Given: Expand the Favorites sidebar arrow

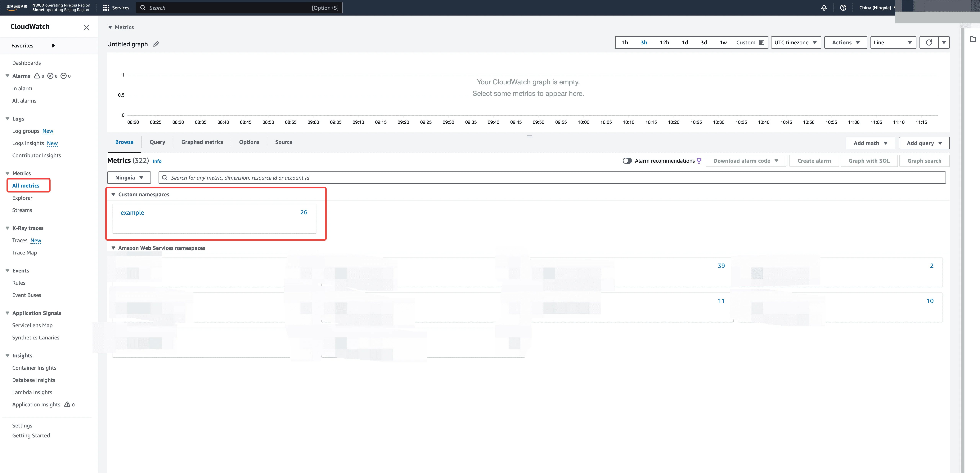Looking at the screenshot, I should [x=53, y=46].
